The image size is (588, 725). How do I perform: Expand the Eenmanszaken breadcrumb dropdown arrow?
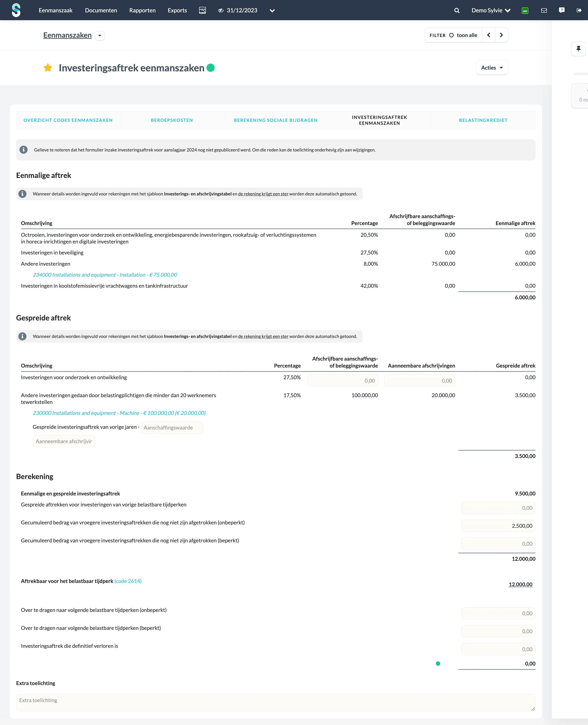pos(100,36)
